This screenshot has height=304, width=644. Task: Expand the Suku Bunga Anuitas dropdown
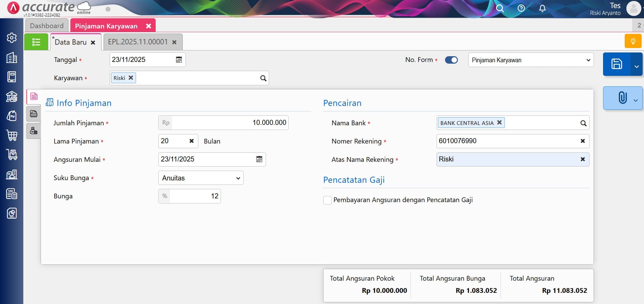click(x=201, y=178)
